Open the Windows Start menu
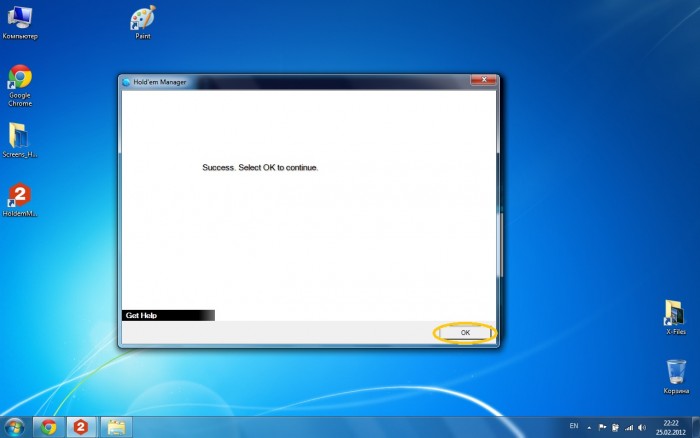 pos(14,427)
